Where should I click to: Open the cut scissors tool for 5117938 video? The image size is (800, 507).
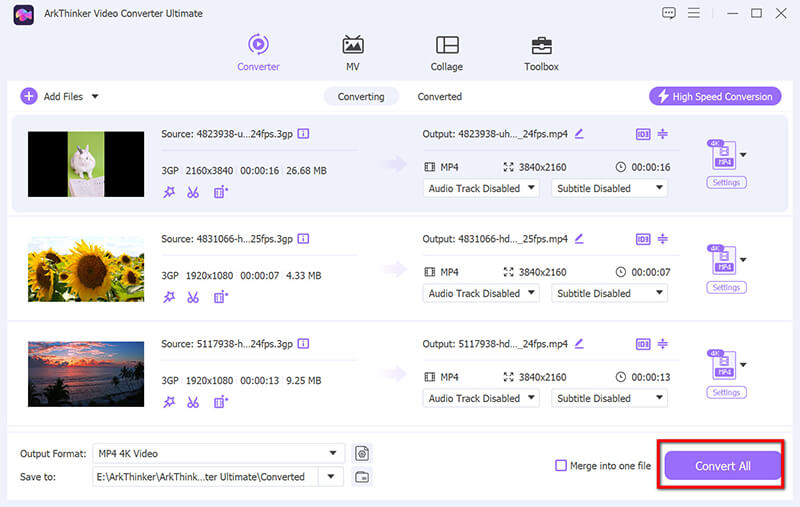(x=193, y=402)
